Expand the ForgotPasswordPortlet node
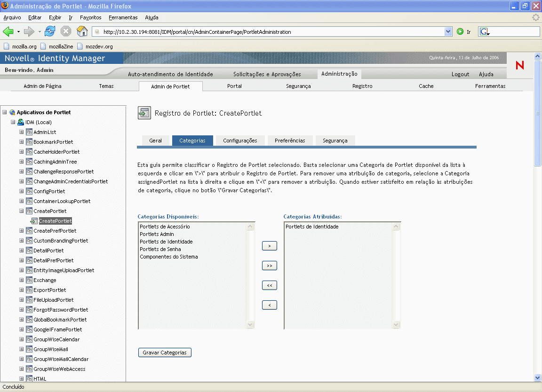This screenshot has height=392, width=542. point(22,310)
